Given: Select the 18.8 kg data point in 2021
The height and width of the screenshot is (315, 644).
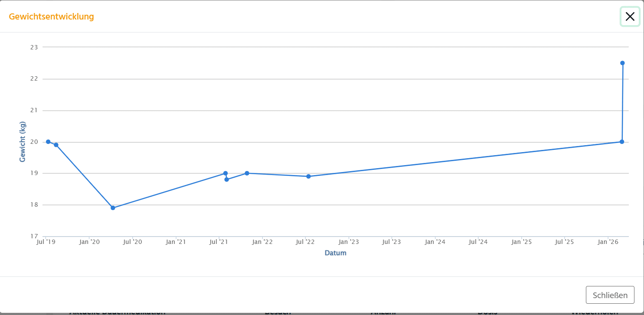Looking at the screenshot, I should [226, 179].
